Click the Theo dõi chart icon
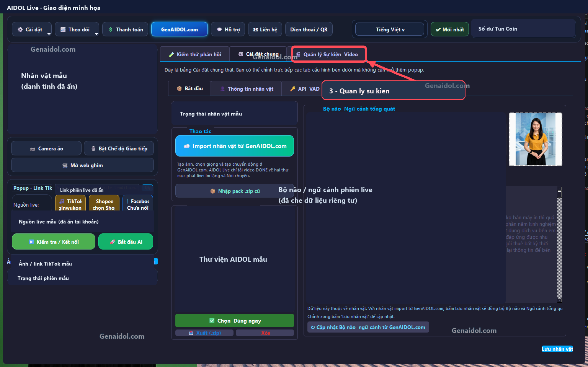588x367 pixels. [x=63, y=29]
